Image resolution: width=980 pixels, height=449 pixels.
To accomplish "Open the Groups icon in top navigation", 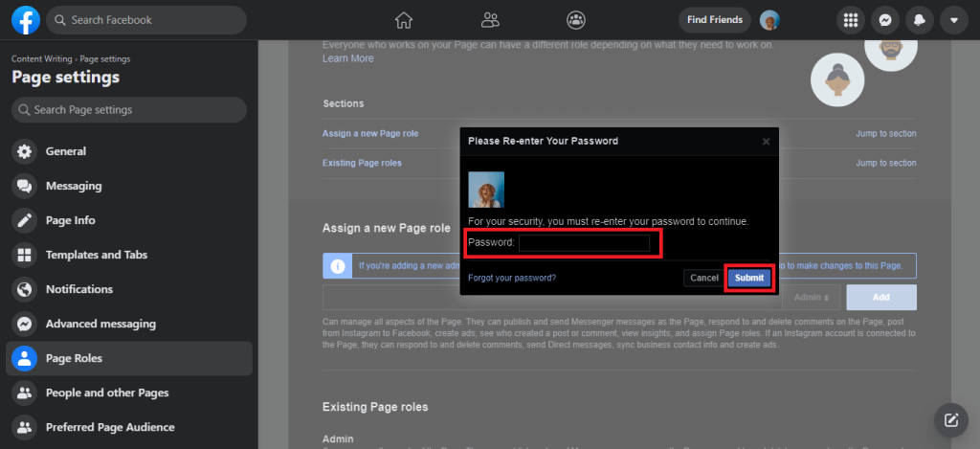I will 575,20.
